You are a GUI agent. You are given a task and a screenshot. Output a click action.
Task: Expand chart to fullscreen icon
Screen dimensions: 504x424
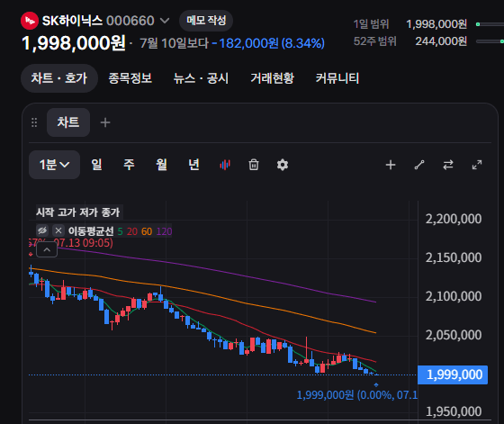(x=477, y=165)
